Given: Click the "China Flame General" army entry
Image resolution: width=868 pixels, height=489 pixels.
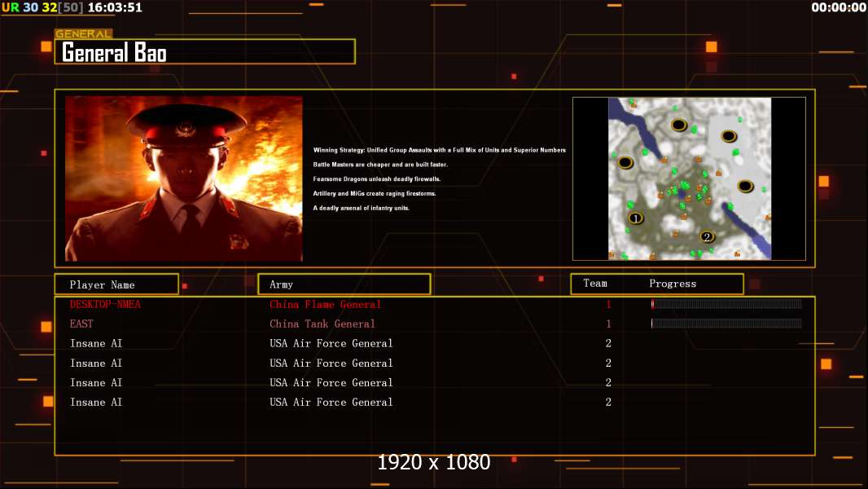Looking at the screenshot, I should 325,304.
